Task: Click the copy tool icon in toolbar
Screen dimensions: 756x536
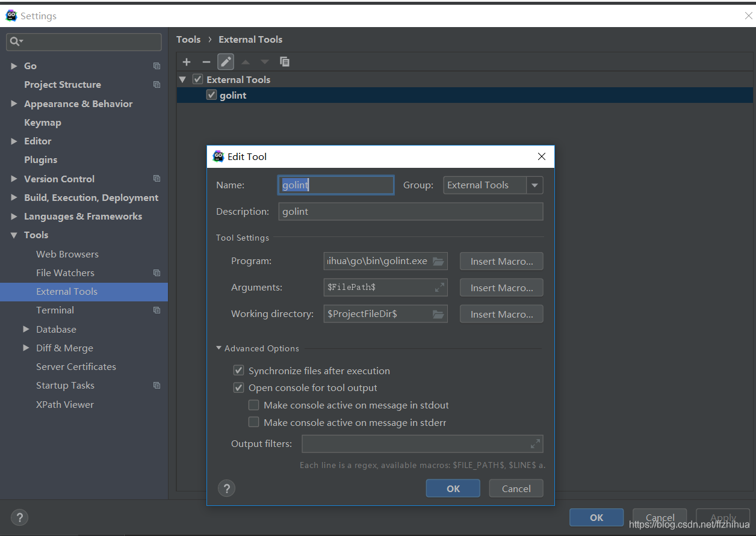Action: pyautogui.click(x=285, y=62)
